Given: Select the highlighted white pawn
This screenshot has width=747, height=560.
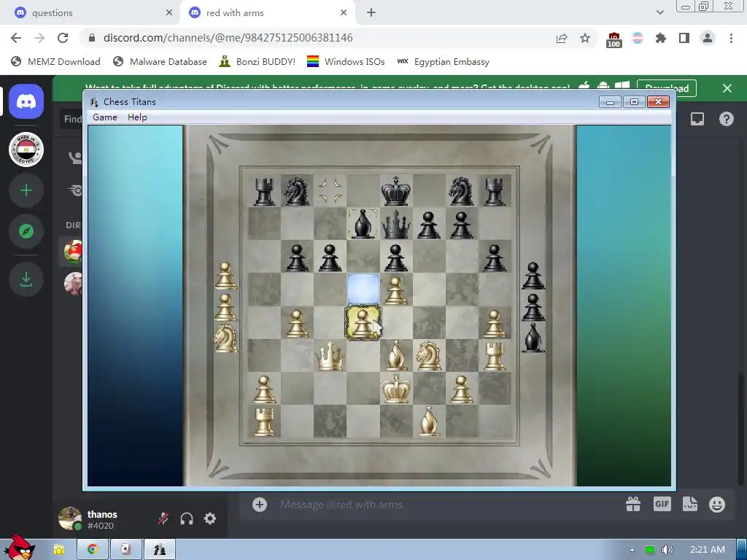Looking at the screenshot, I should click(363, 322).
